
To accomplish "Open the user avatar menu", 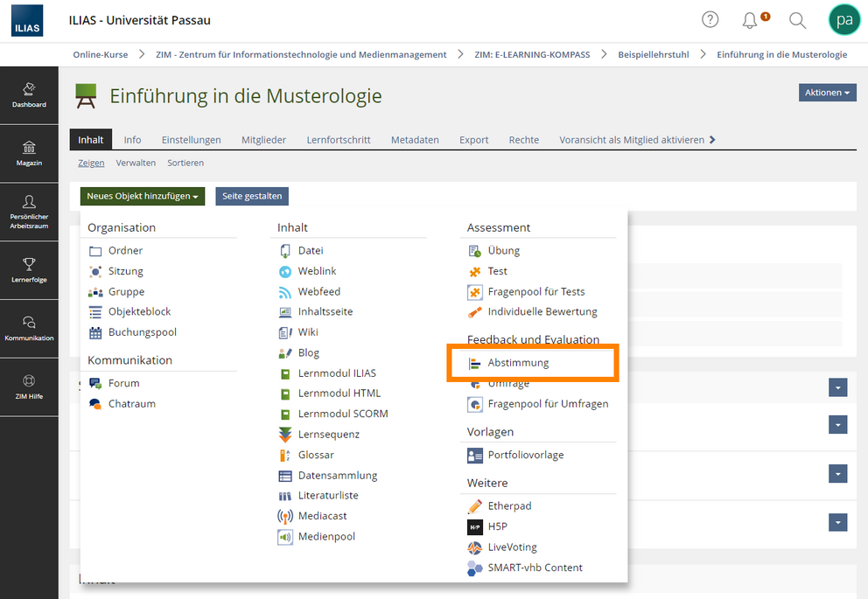I will [844, 20].
